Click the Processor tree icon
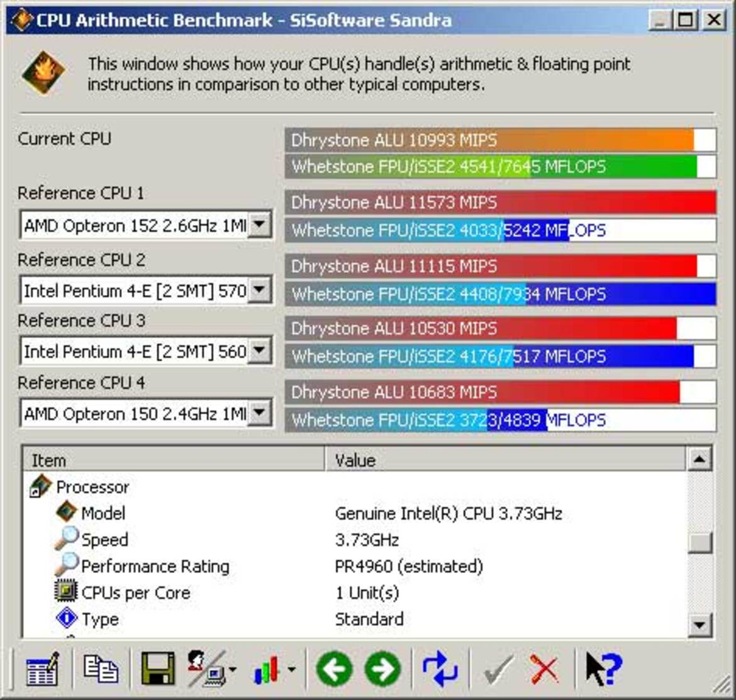Viewport: 736px width, 700px height. pos(40,487)
